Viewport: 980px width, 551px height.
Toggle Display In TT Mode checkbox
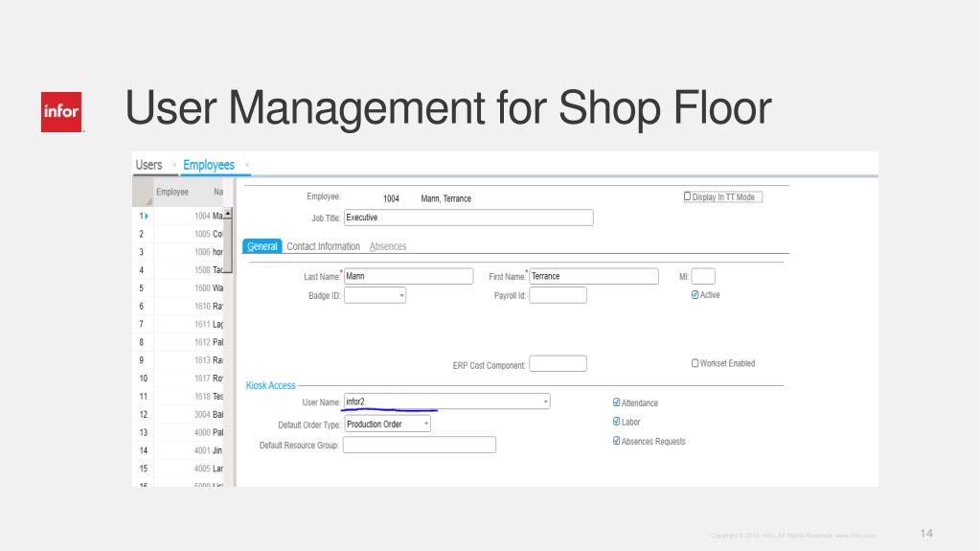click(x=687, y=196)
